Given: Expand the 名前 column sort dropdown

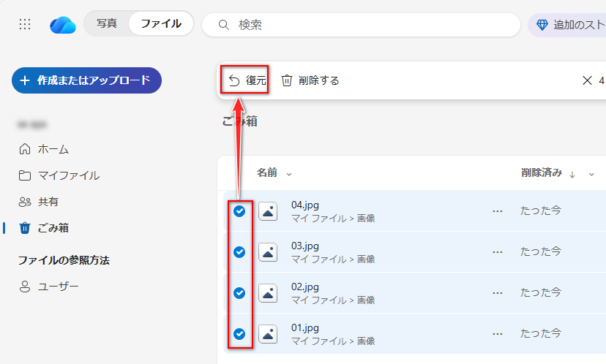Looking at the screenshot, I should pos(288,174).
